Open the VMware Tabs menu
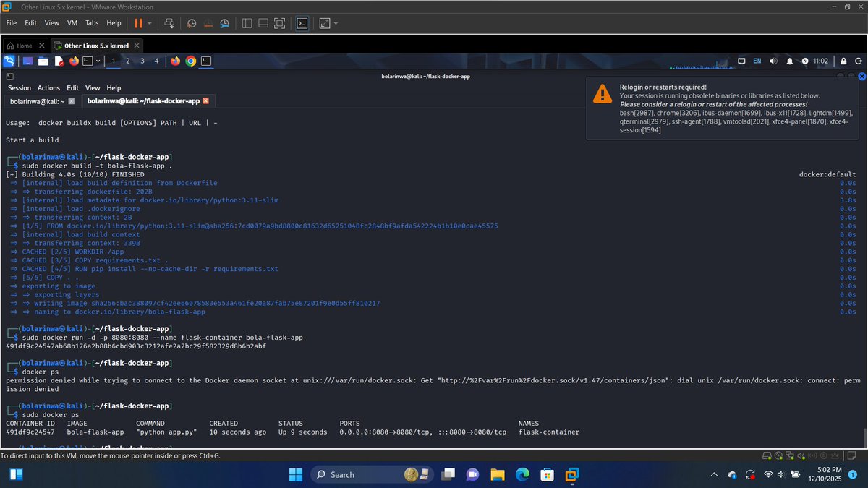Screen dimensions: 868x488 pyautogui.click(x=92, y=23)
